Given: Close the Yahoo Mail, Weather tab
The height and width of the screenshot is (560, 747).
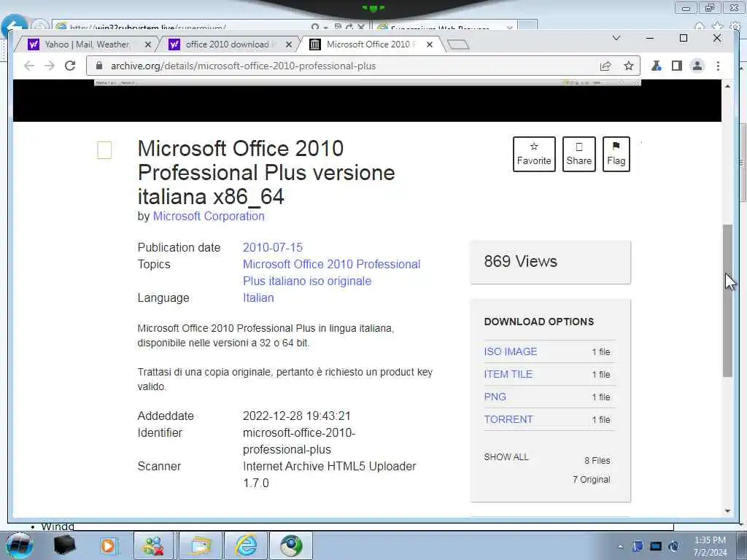Looking at the screenshot, I should (147, 44).
